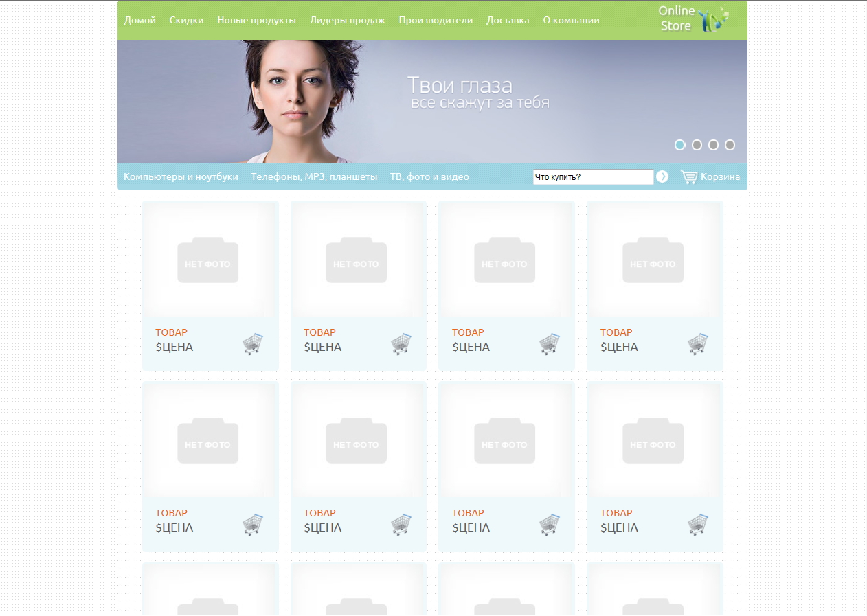Open Новые продукты section

point(257,20)
